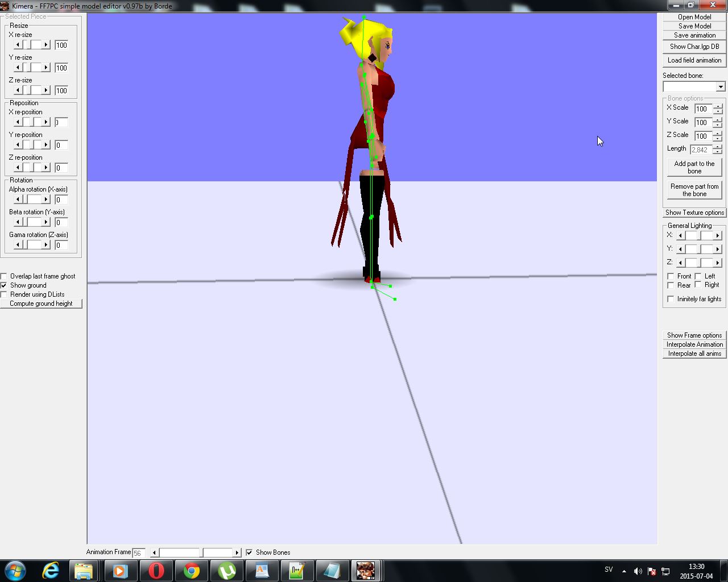This screenshot has width=728, height=582.
Task: Launch Internet Explorer from taskbar
Action: point(51,570)
